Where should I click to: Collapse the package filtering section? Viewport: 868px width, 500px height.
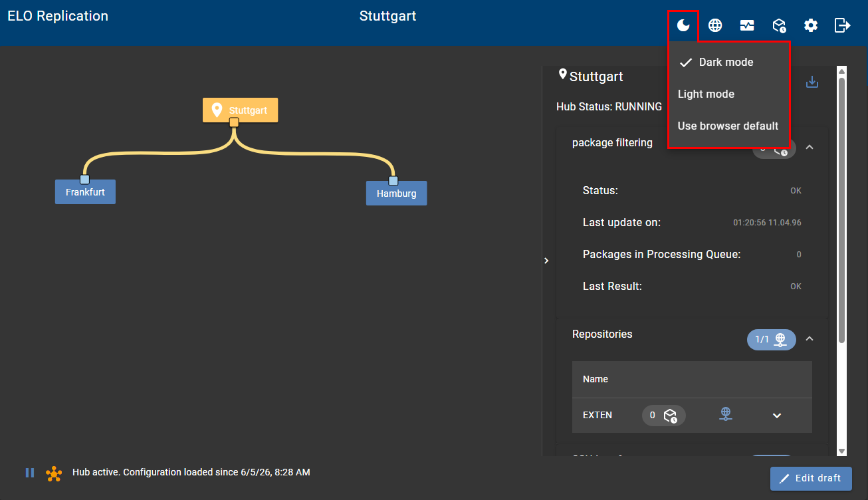point(810,147)
